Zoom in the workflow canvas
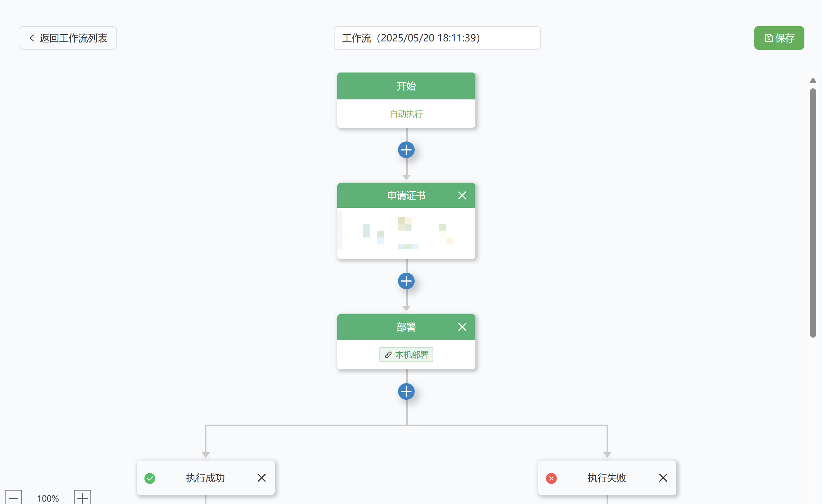Image resolution: width=822 pixels, height=504 pixels. point(83,498)
